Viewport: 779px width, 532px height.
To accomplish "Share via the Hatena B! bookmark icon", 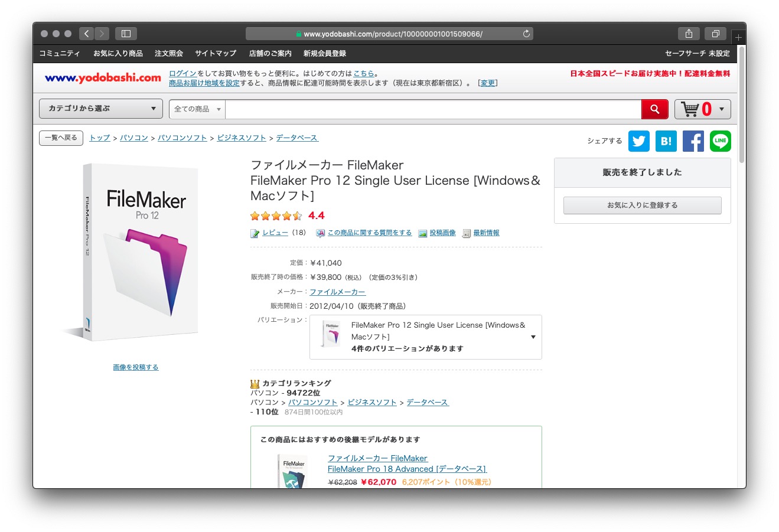I will coord(666,141).
